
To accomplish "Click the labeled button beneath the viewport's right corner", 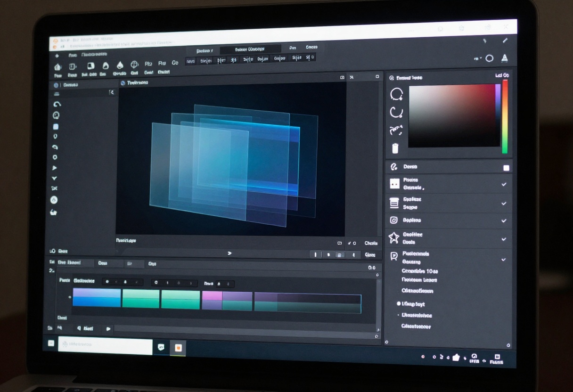I will point(371,243).
